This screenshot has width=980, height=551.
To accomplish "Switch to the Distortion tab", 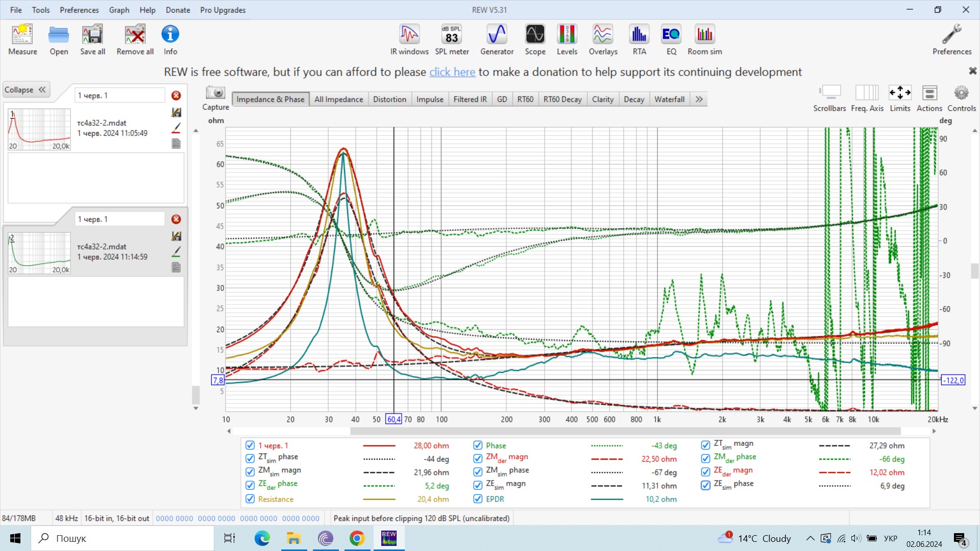I will click(389, 99).
